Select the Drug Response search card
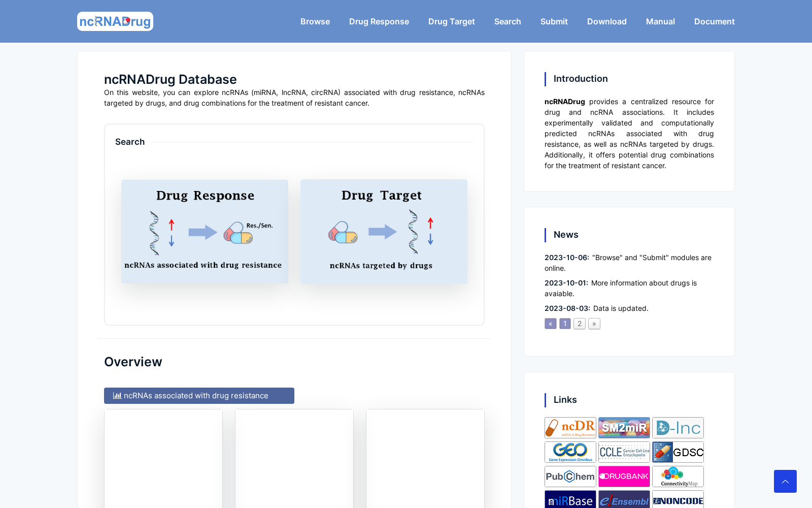 [205, 231]
